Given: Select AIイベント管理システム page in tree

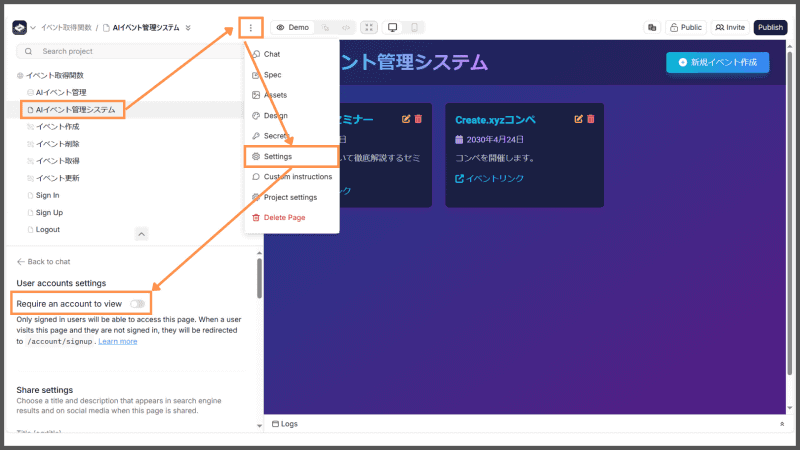Looking at the screenshot, I should [x=75, y=110].
